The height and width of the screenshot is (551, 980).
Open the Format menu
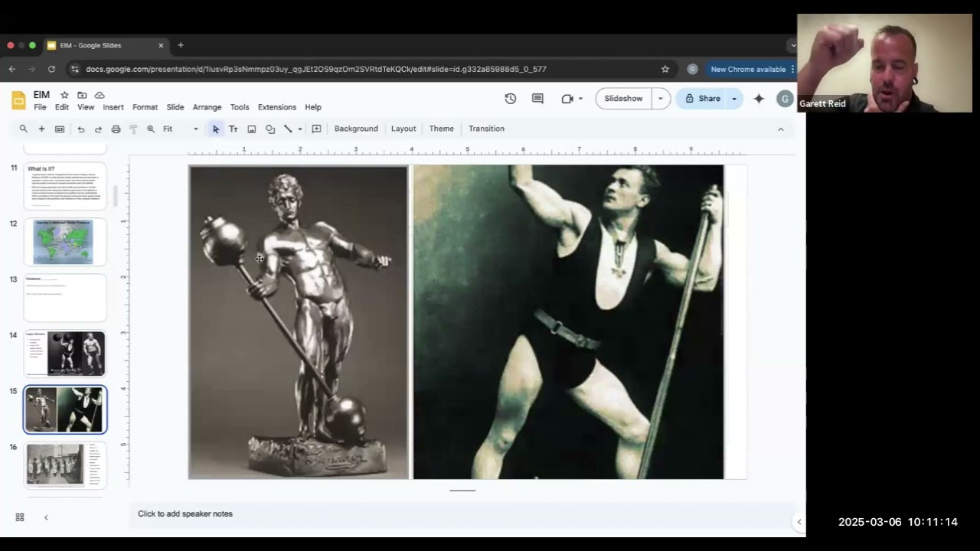[x=145, y=107]
